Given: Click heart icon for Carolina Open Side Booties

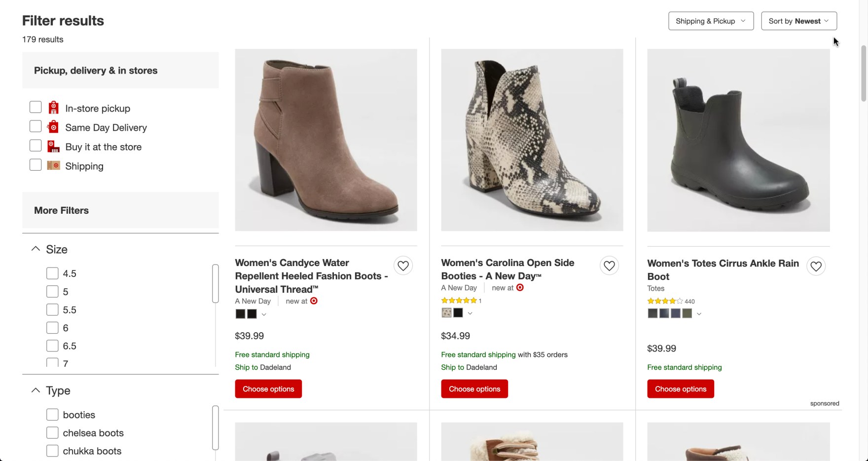Looking at the screenshot, I should [609, 266].
